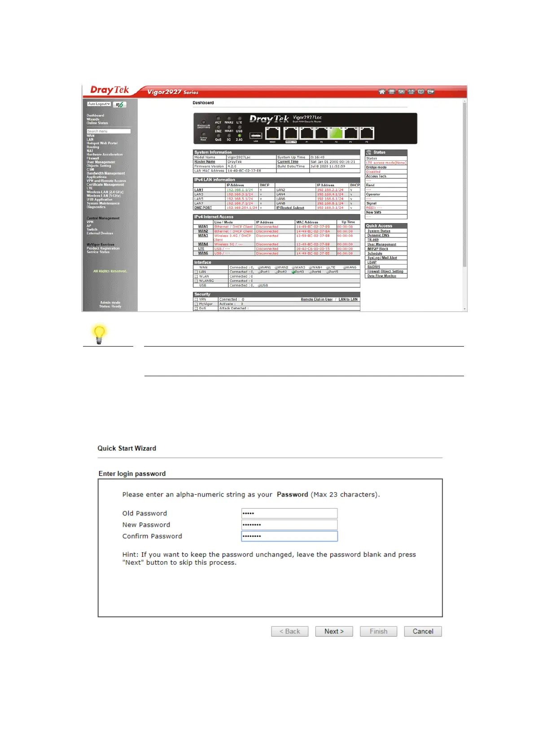This screenshot has height=756, width=534.
Task: Click the IPv6 icon beside Auto Logout
Action: coord(119,104)
